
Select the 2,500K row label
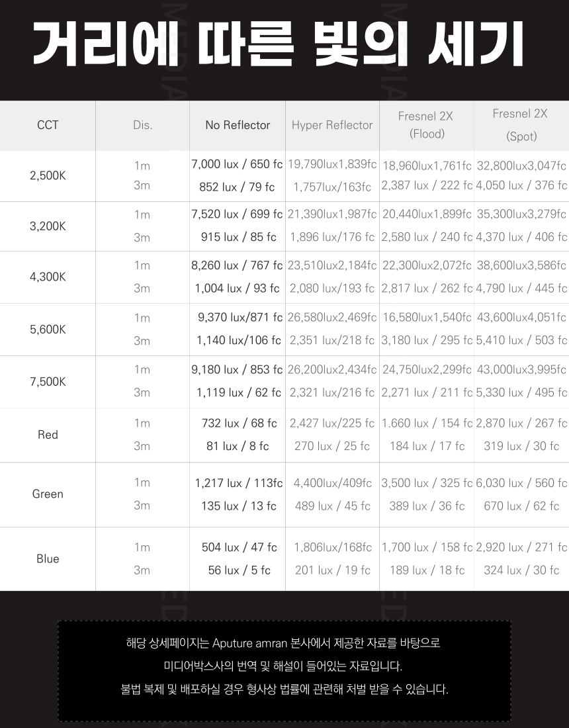[48, 175]
